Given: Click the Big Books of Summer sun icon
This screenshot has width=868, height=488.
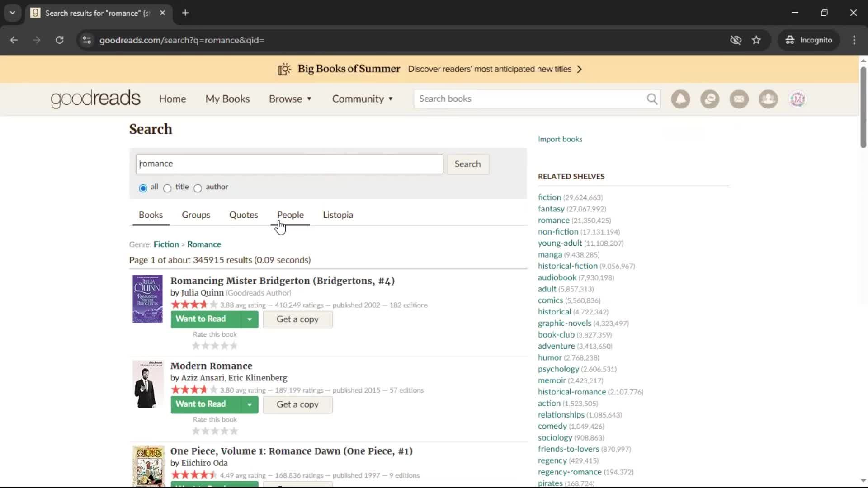Looking at the screenshot, I should click(284, 69).
